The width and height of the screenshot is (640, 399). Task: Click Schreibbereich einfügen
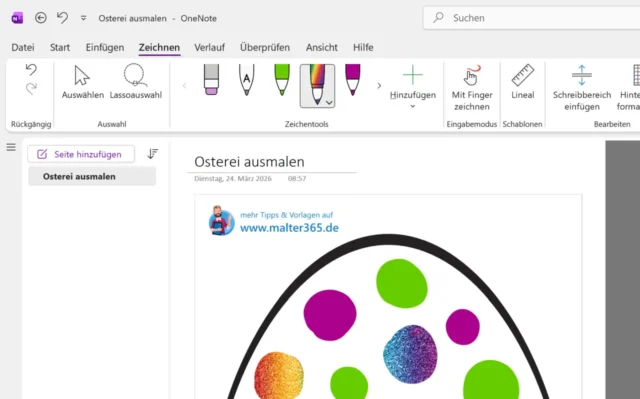click(x=582, y=88)
